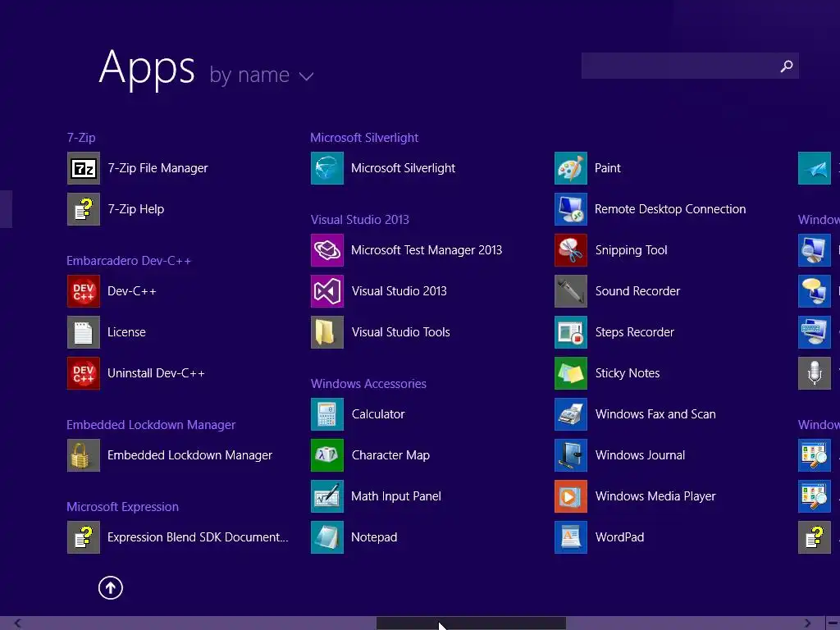840x630 pixels.
Task: Click the "Math Input Panel" label
Action: pos(396,496)
